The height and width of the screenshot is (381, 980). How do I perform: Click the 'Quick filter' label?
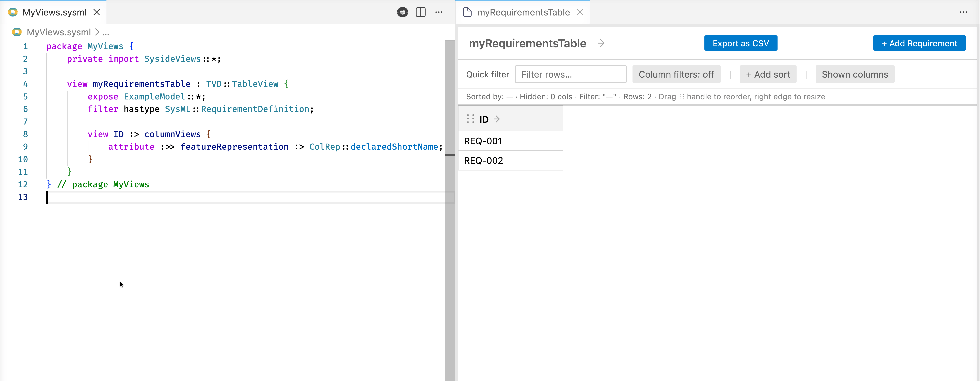(487, 75)
